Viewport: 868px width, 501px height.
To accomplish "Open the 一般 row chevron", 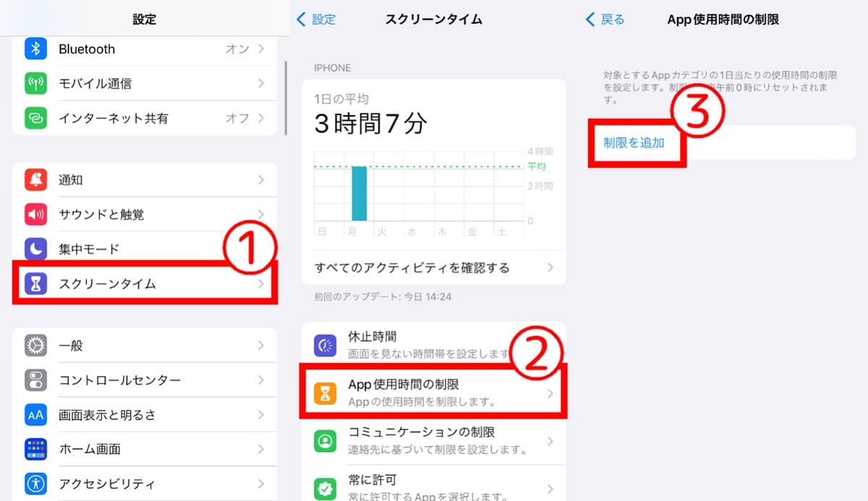I will (x=261, y=345).
